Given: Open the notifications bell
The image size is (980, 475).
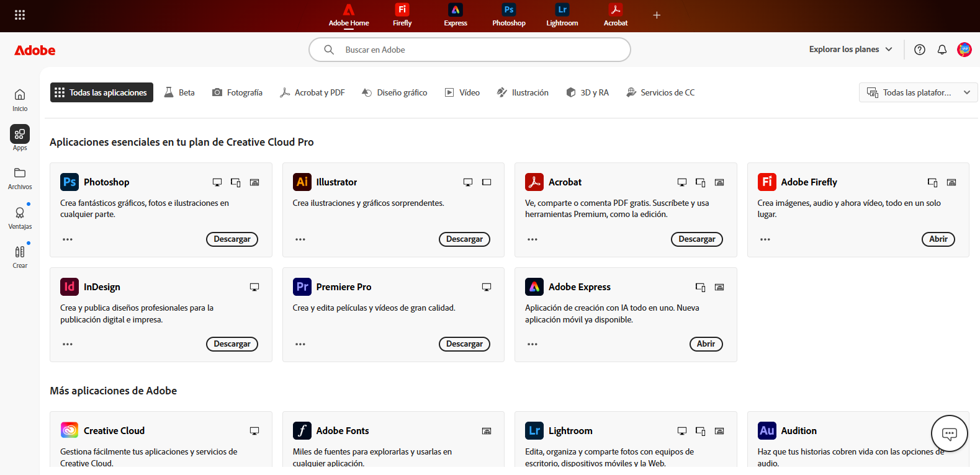Looking at the screenshot, I should coord(942,50).
